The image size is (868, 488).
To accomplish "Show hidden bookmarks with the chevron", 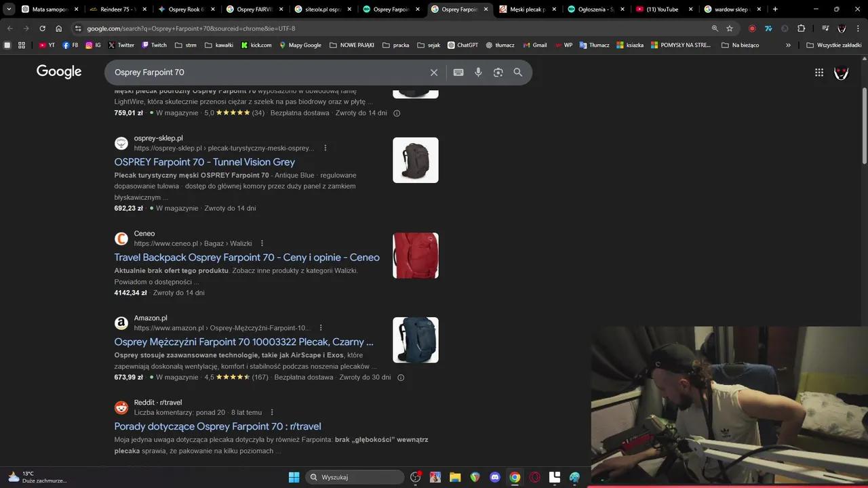I will click(x=788, y=45).
